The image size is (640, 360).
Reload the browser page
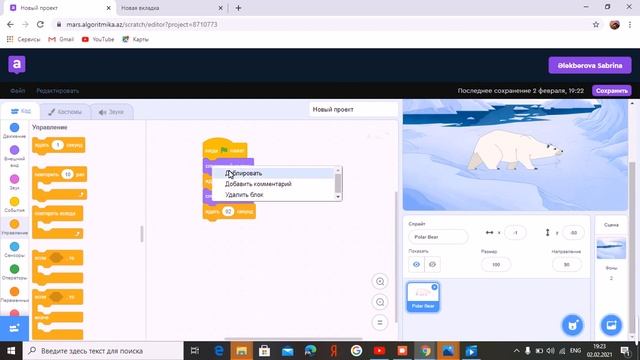40,24
